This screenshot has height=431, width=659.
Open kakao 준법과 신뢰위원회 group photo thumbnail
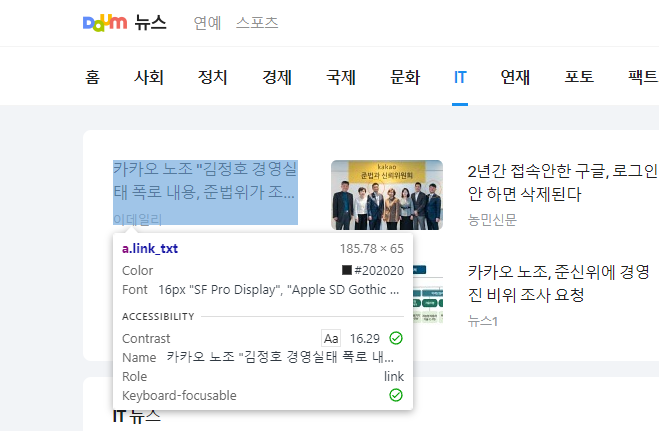coord(387,195)
